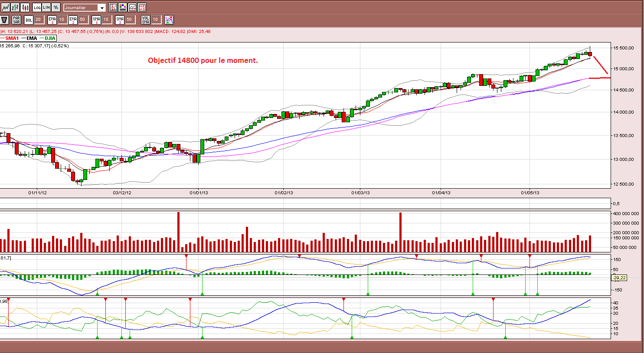Switch to candlestick chart style
Image resolution: width=644 pixels, height=353 pixels.
point(25,7)
